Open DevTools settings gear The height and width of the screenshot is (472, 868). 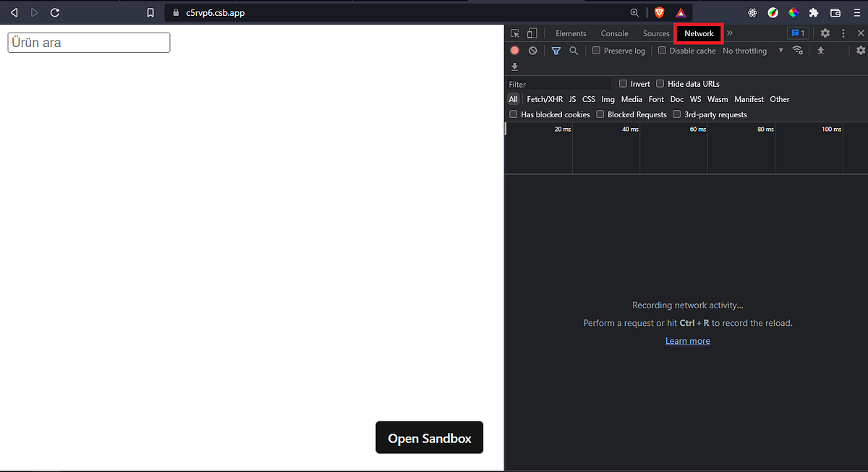[x=825, y=33]
